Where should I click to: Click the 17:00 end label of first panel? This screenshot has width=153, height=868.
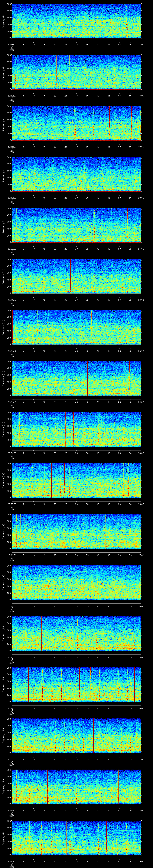[x=141, y=44]
